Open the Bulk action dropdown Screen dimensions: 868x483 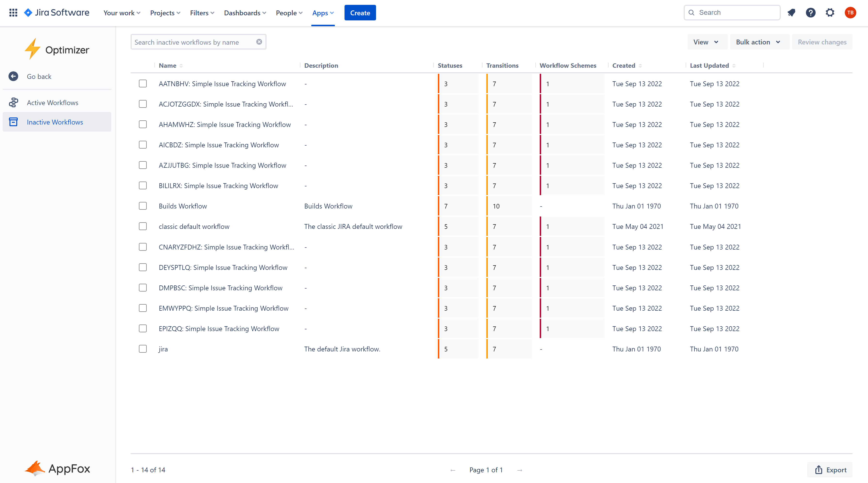point(758,42)
